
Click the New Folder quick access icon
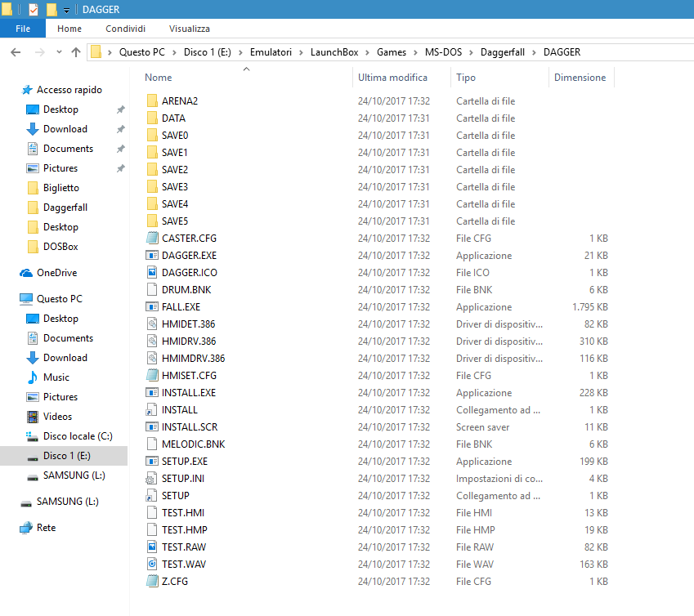(51, 9)
